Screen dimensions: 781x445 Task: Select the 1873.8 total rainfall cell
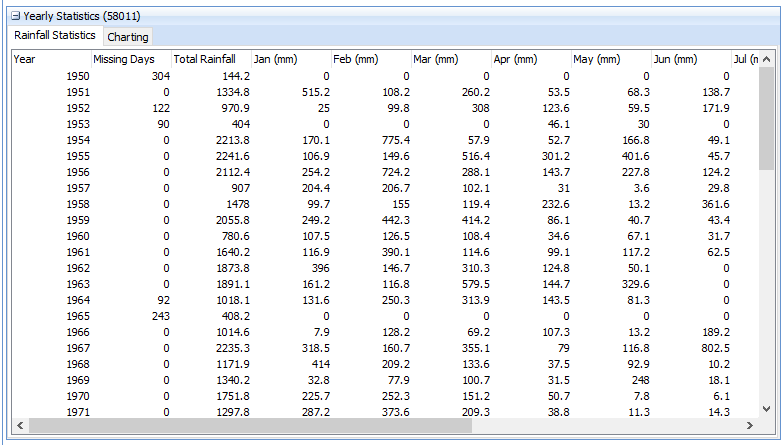pos(233,268)
